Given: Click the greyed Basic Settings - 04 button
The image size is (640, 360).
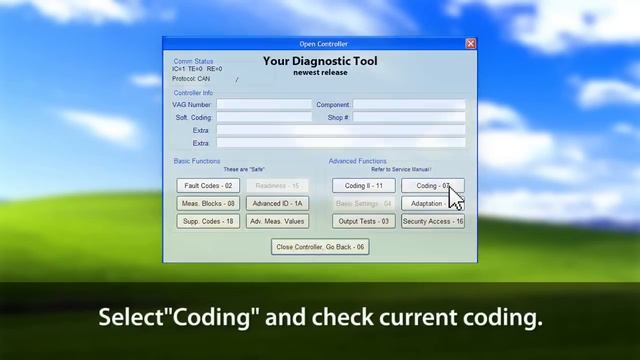Looking at the screenshot, I should (364, 203).
